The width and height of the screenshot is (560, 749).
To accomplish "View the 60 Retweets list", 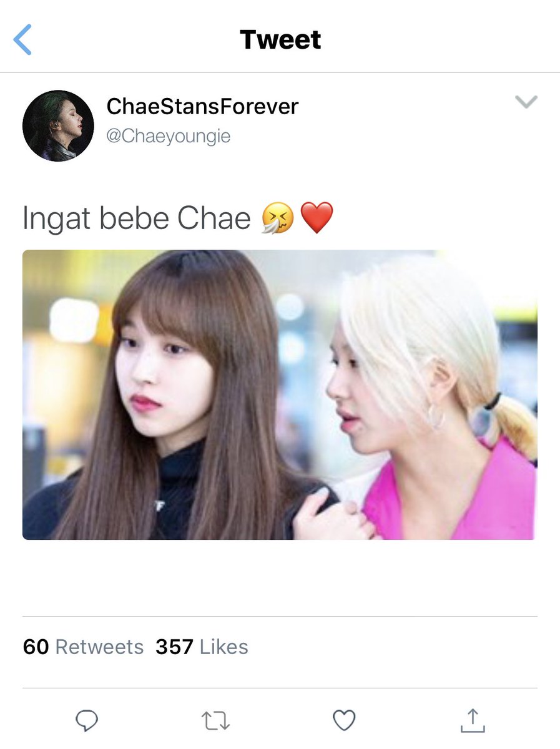I will [x=83, y=647].
